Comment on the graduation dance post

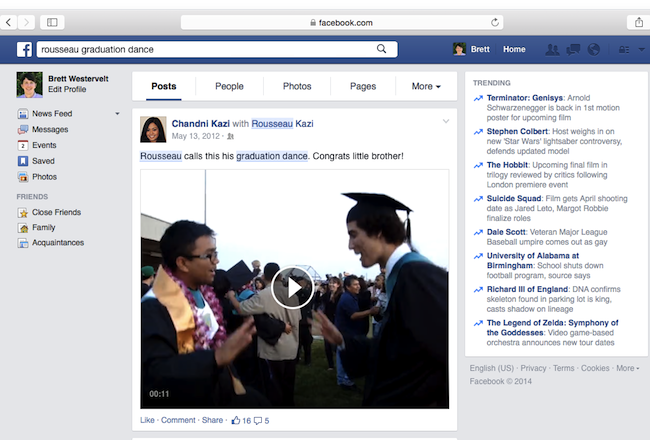click(x=178, y=420)
